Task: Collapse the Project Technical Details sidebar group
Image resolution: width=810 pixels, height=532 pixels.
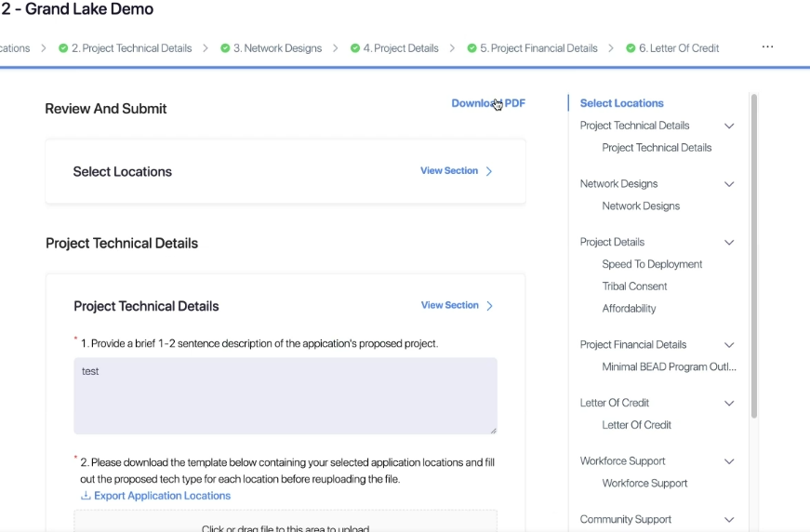Action: [729, 126]
